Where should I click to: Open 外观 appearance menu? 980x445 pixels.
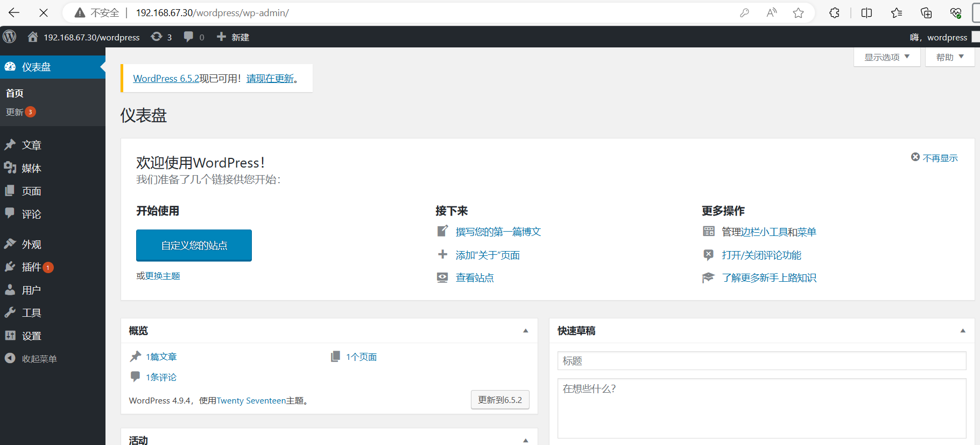click(53, 244)
